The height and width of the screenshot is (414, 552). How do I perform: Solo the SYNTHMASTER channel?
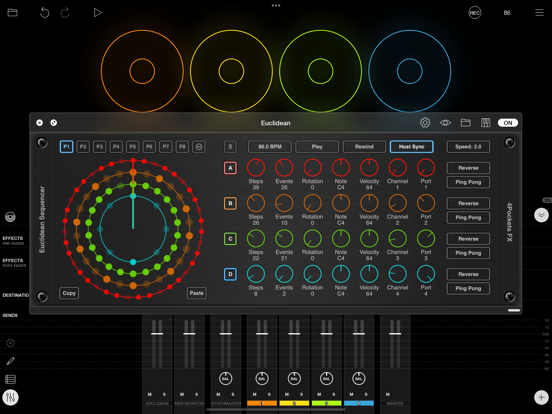click(x=233, y=394)
